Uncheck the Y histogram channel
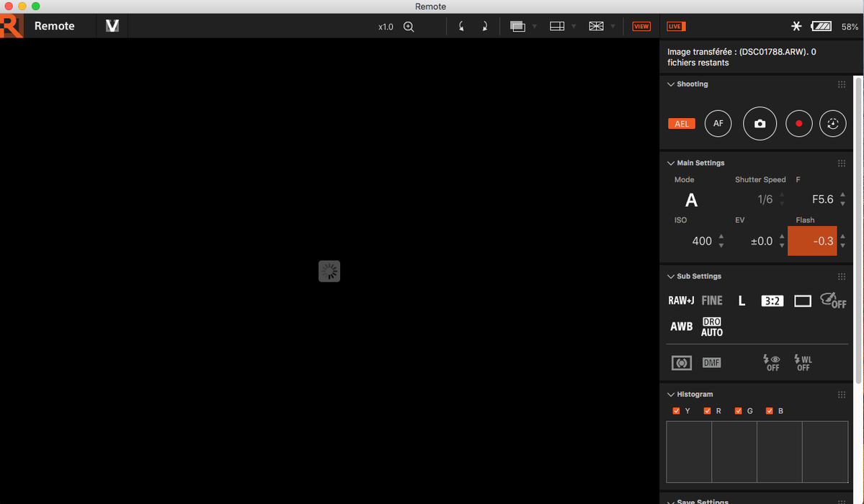The height and width of the screenshot is (504, 864). pyautogui.click(x=676, y=411)
